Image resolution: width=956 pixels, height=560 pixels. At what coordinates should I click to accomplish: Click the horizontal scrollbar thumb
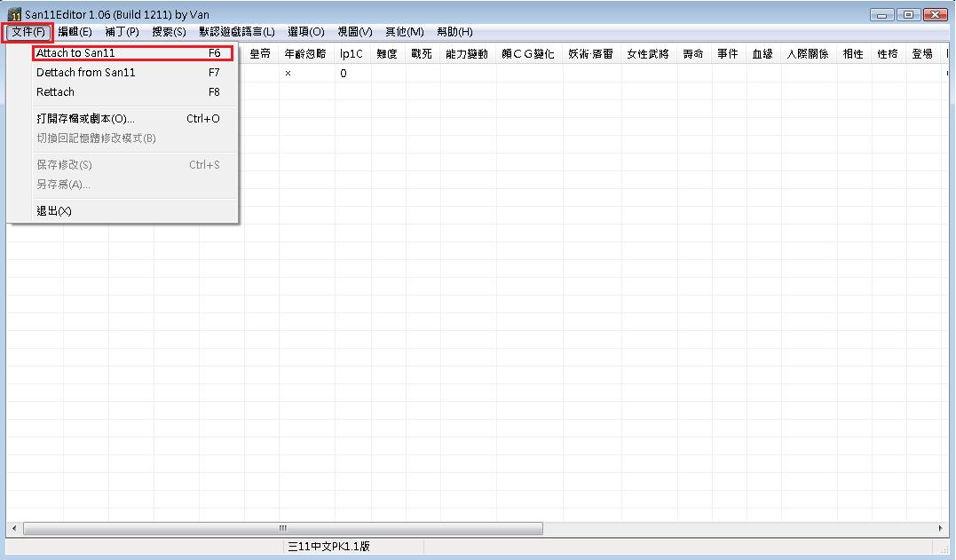click(x=283, y=528)
